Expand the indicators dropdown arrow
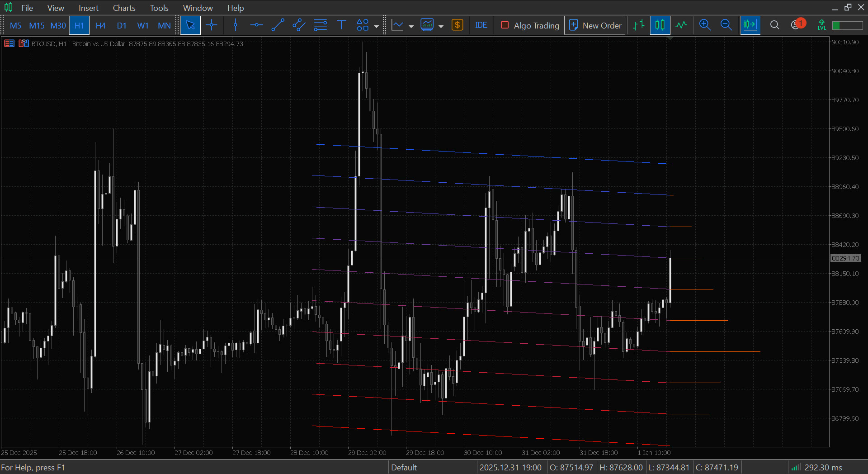This screenshot has width=868, height=474. [x=441, y=26]
